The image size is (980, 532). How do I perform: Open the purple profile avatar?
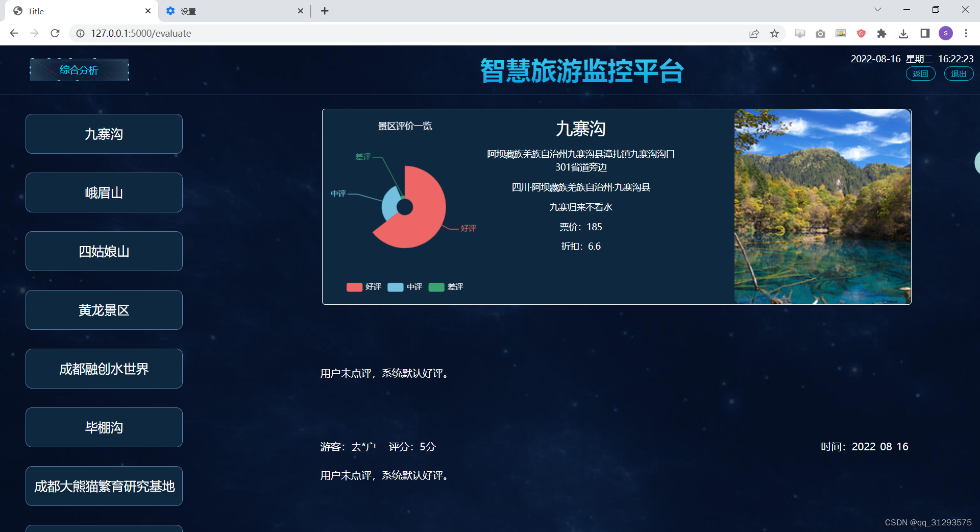click(x=946, y=33)
